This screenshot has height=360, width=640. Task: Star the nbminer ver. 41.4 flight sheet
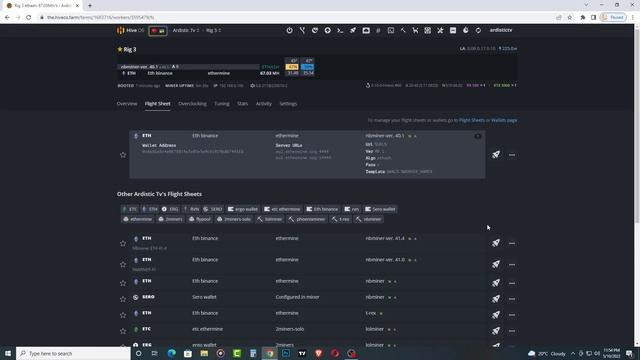click(123, 243)
